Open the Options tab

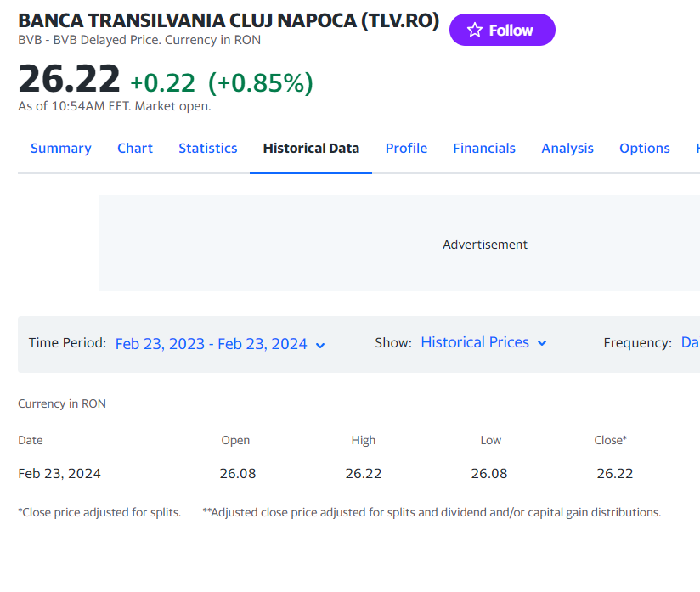click(644, 148)
